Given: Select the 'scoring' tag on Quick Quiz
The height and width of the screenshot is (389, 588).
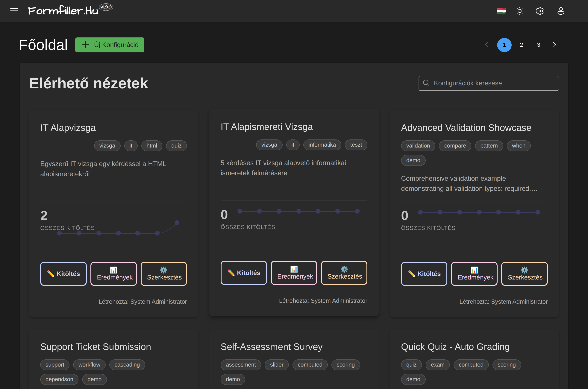Looking at the screenshot, I should tap(507, 364).
